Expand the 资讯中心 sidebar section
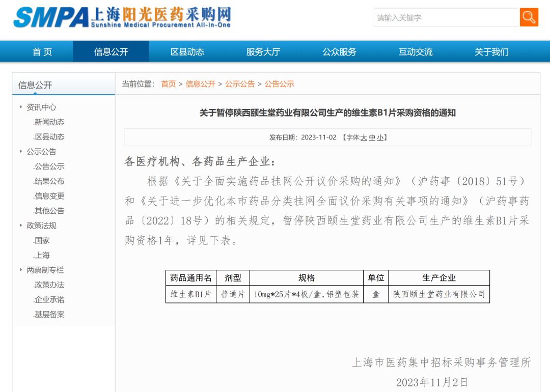This screenshot has width=550, height=392. 41,107
